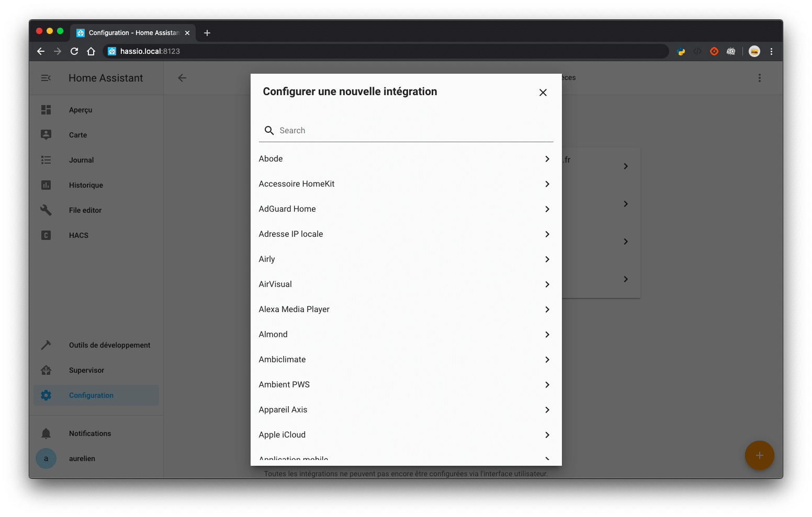The image size is (812, 517).
Task: Expand the AirVisual chevron
Action: coord(547,284)
